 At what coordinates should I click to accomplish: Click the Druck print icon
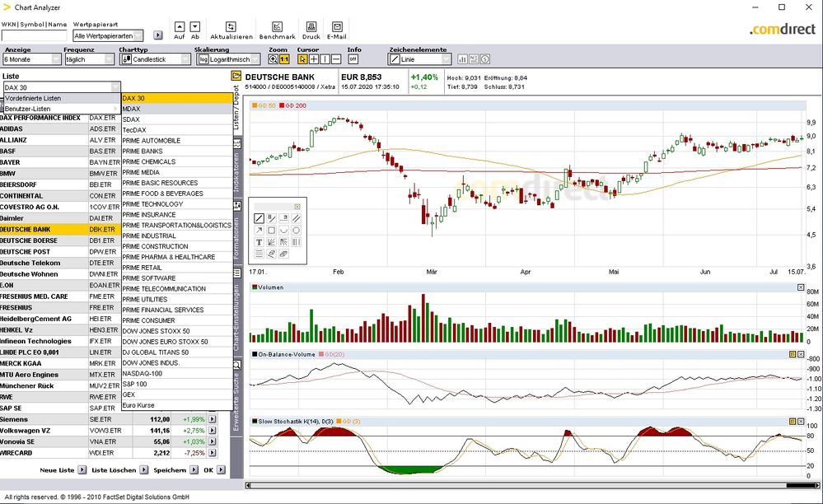311,27
